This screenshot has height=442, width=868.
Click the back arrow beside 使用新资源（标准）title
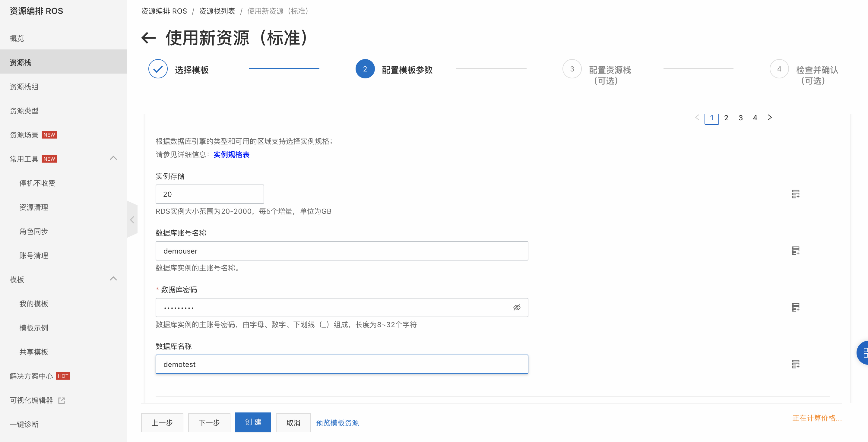pos(148,38)
